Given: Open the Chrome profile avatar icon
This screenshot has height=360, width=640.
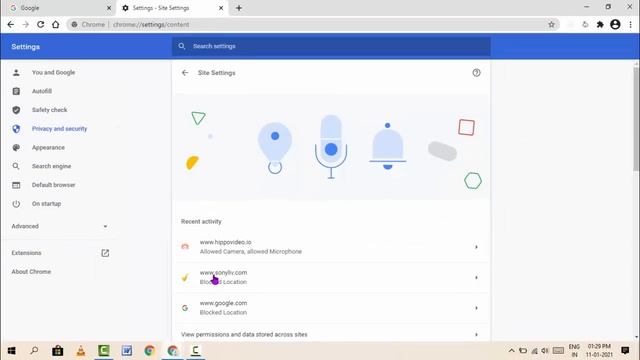Looking at the screenshot, I should point(615,24).
